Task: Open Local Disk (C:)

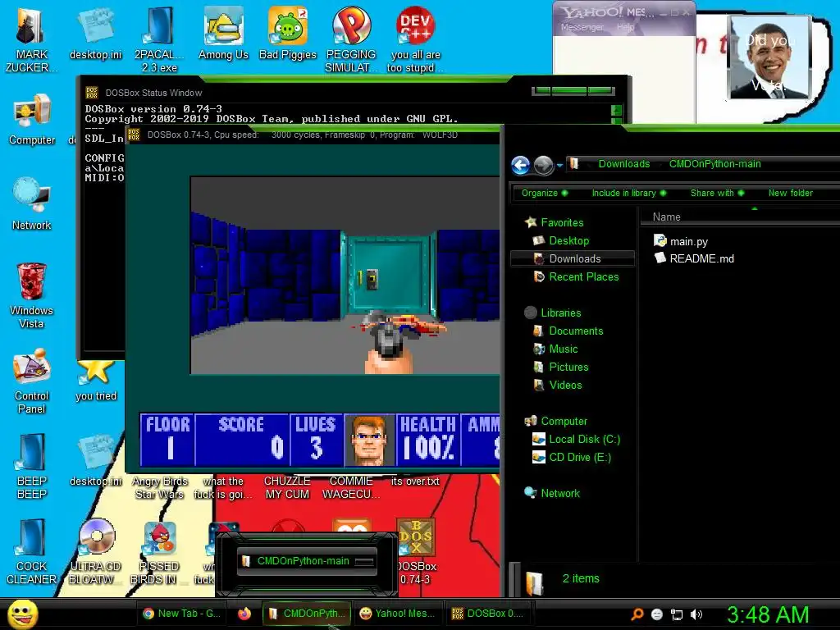Action: (576, 440)
